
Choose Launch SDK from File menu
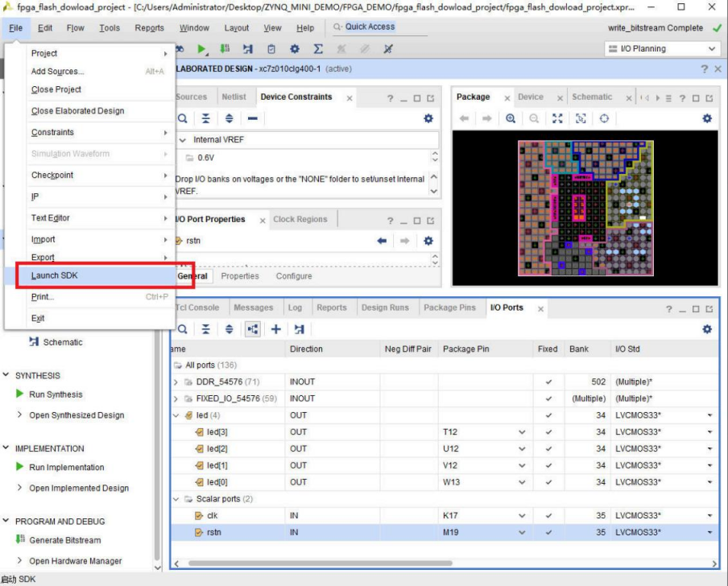click(55, 275)
